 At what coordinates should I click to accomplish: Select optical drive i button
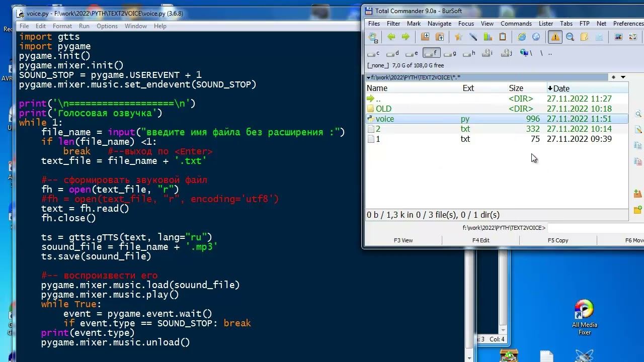coord(487,53)
